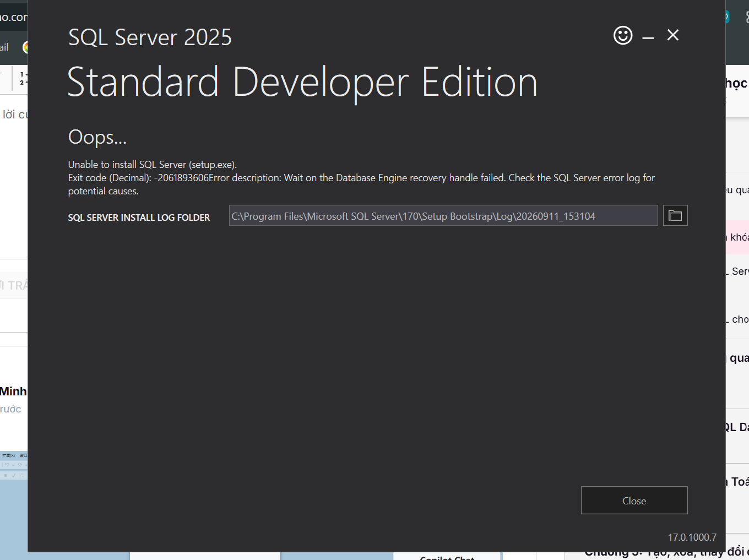Click the install log folder path field
The width and height of the screenshot is (749, 560).
pos(443,215)
